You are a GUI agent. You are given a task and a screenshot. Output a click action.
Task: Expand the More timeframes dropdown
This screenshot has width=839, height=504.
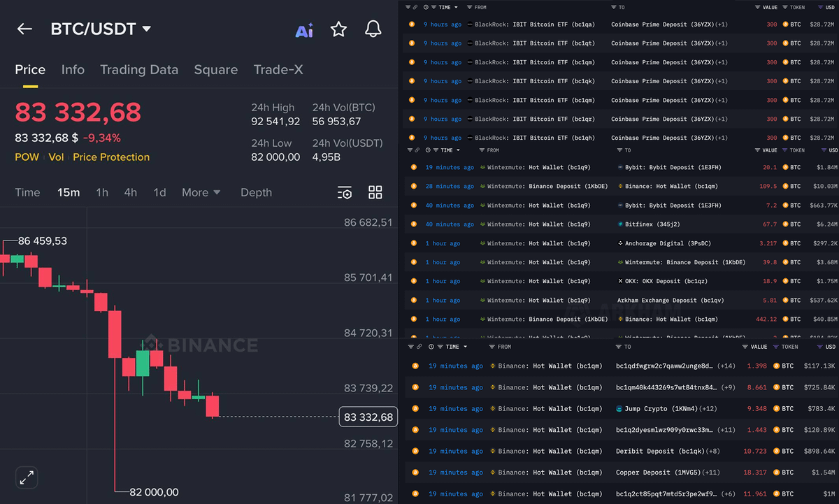(201, 192)
